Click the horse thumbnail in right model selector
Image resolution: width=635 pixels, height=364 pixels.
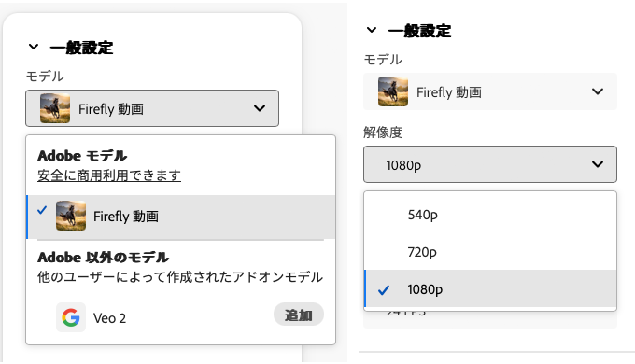coord(393,91)
